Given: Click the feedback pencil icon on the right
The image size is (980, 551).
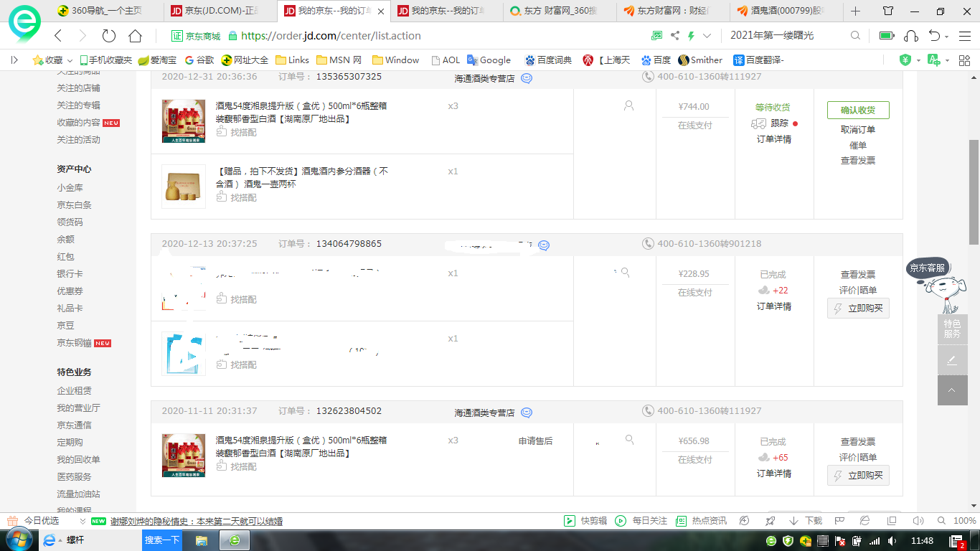Looking at the screenshot, I should point(952,360).
